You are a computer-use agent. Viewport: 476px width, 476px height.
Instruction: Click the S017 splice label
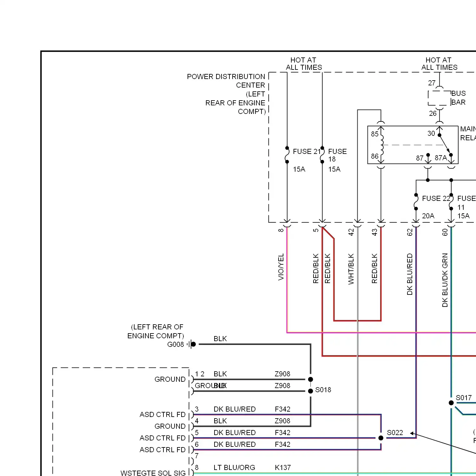(464, 398)
